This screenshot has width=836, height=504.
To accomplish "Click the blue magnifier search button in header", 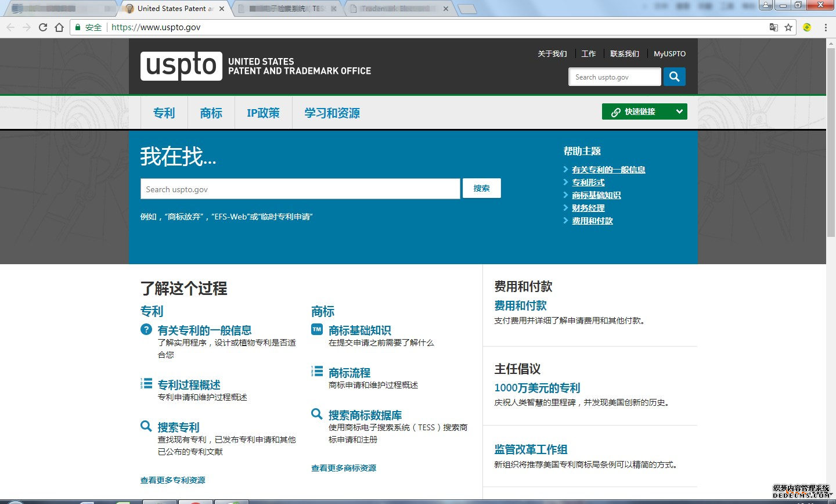I will pos(674,77).
